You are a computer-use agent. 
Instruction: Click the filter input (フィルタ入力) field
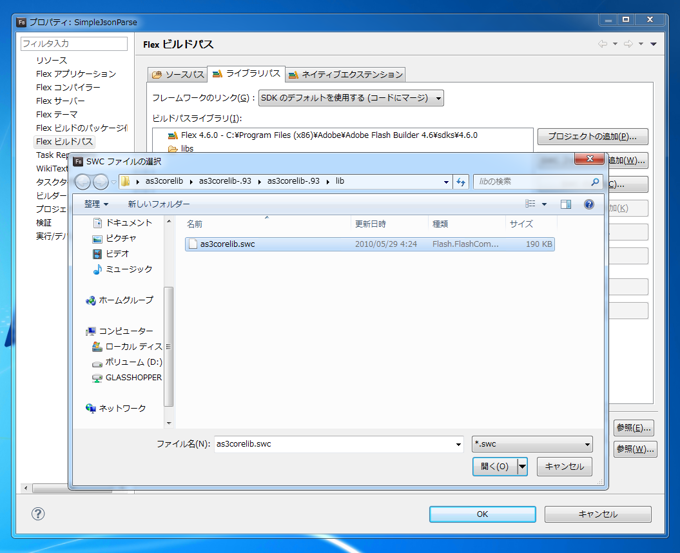(x=74, y=44)
